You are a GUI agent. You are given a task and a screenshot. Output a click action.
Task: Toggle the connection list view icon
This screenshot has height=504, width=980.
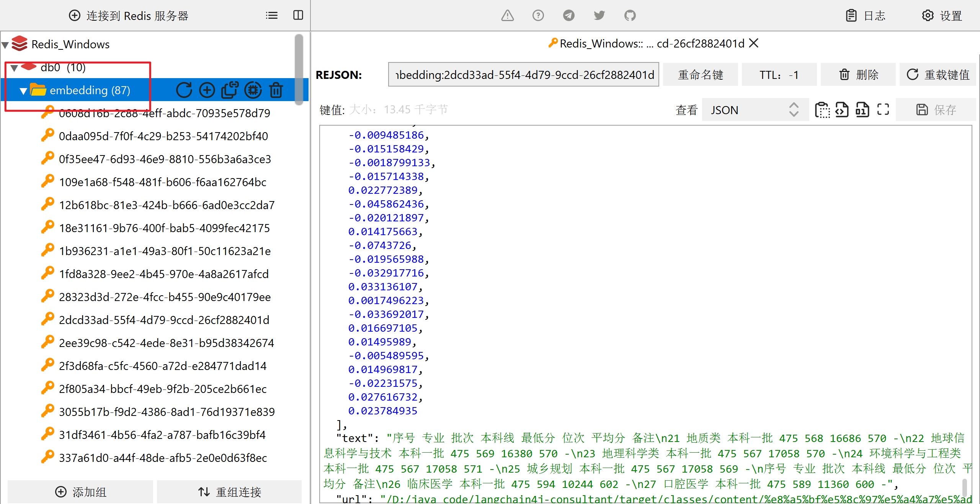(x=272, y=15)
